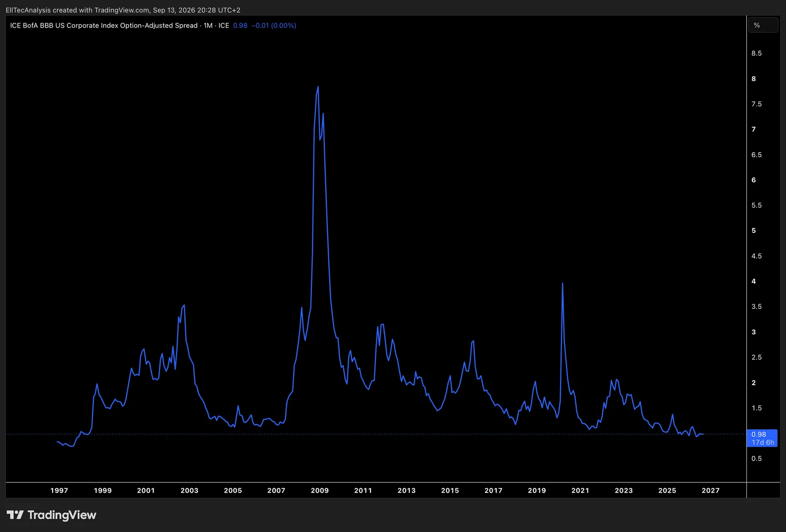Click the 2023 label on time axis
Viewport: 786px width, 532px height.
(624, 490)
